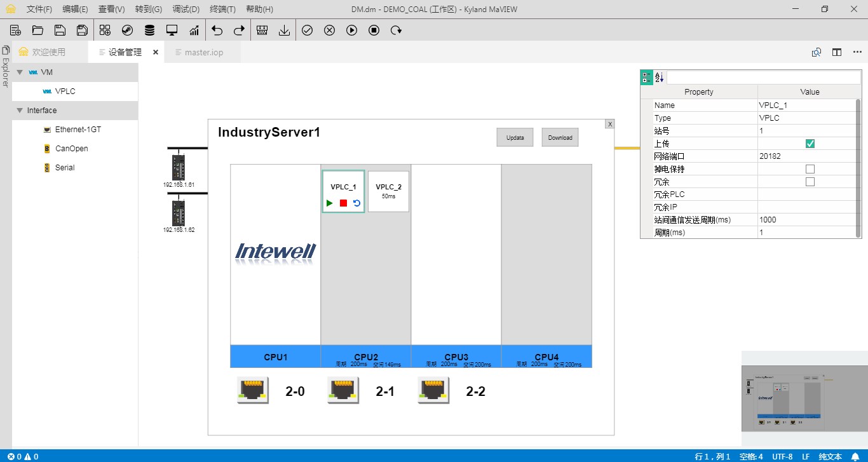The height and width of the screenshot is (462, 868).
Task: Click the Updata button
Action: [515, 138]
